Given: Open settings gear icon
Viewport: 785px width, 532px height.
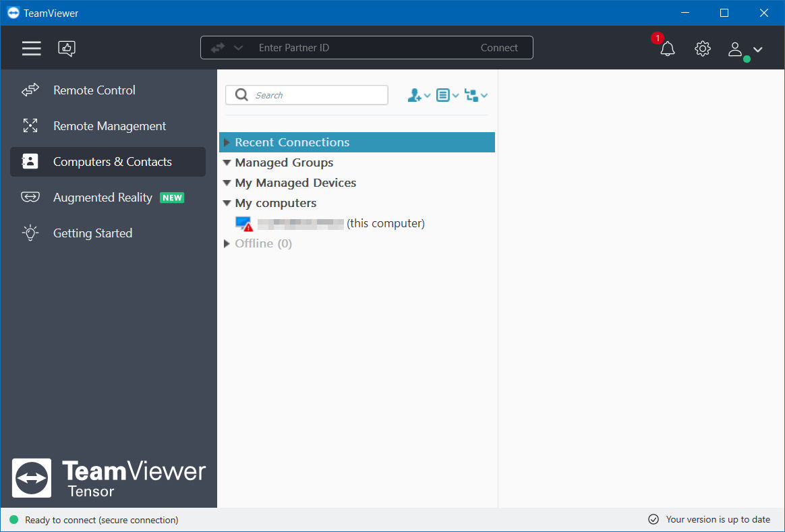Looking at the screenshot, I should [x=703, y=49].
